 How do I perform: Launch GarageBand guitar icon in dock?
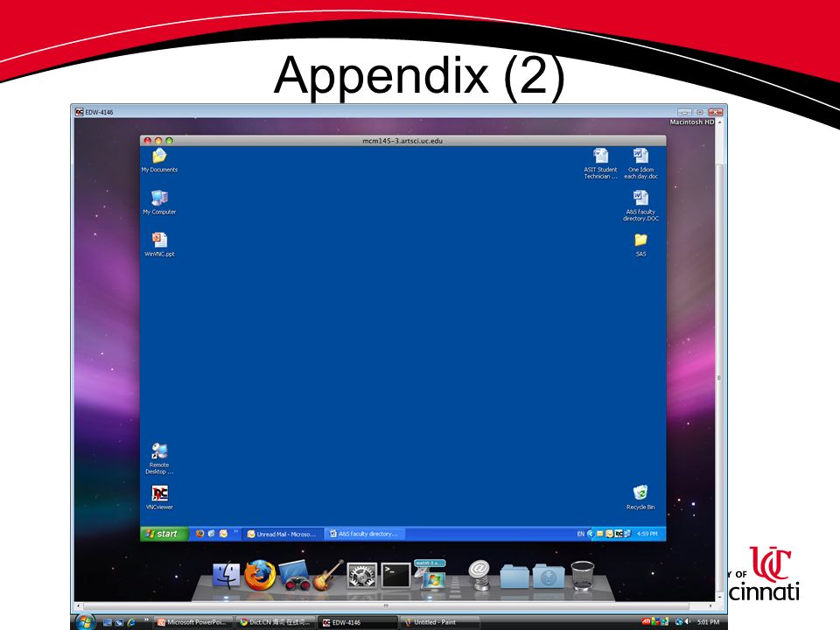(327, 576)
